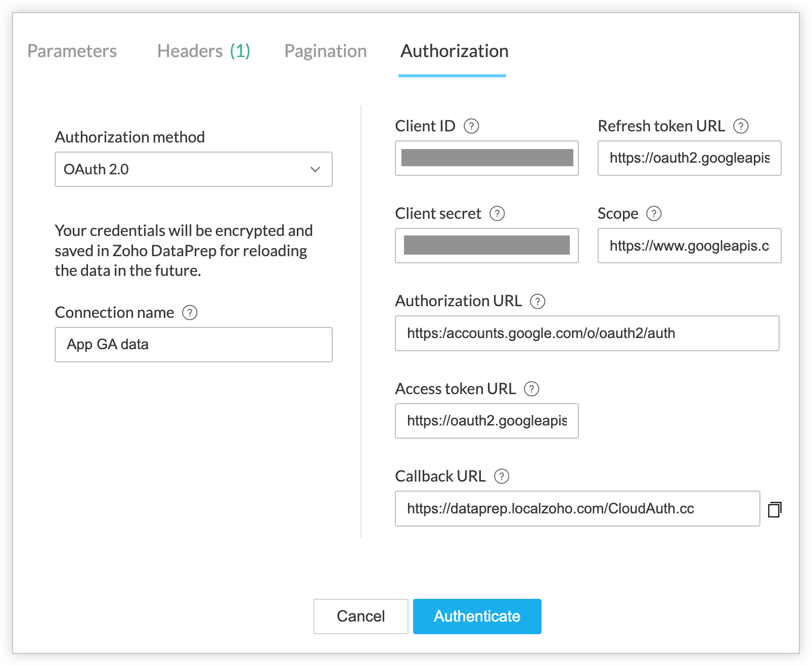Click the help icon beside Callback URL

point(502,477)
